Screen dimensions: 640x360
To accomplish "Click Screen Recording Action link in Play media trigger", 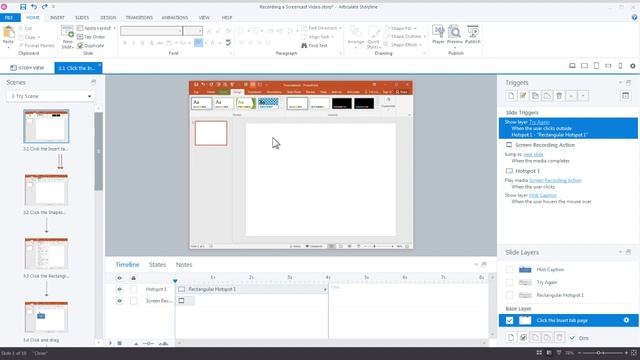I will coord(555,180).
